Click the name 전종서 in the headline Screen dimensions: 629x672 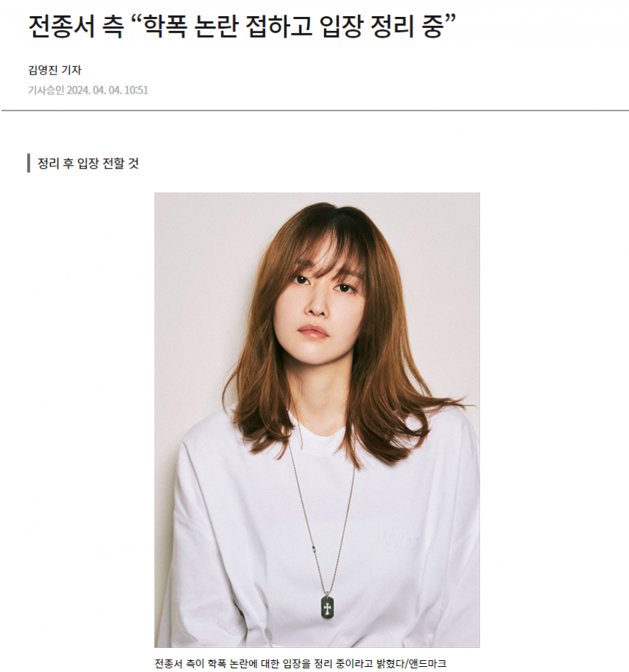click(x=61, y=26)
